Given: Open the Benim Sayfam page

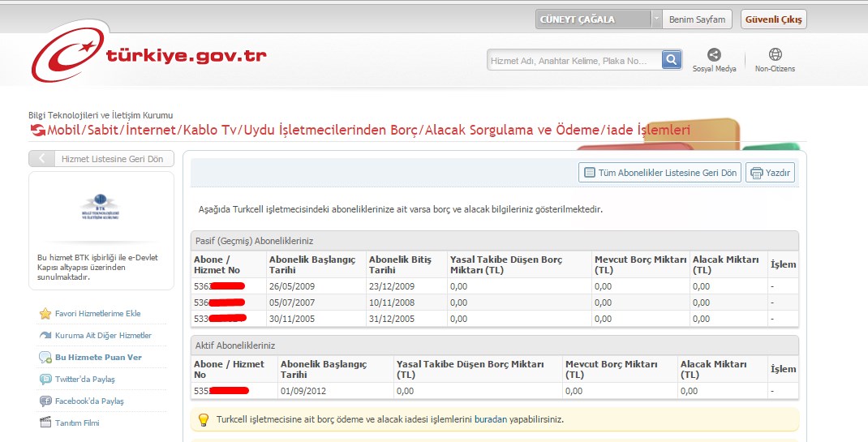Looking at the screenshot, I should point(697,19).
